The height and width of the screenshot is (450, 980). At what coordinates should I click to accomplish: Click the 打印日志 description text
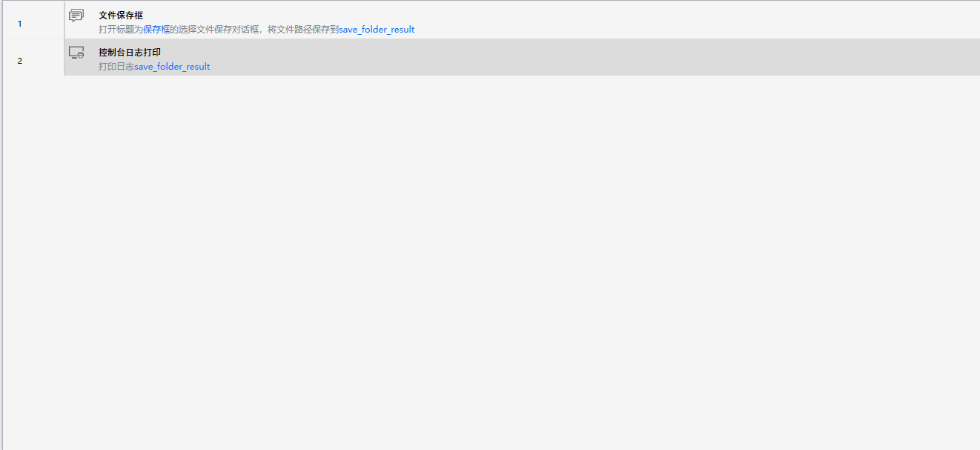116,67
